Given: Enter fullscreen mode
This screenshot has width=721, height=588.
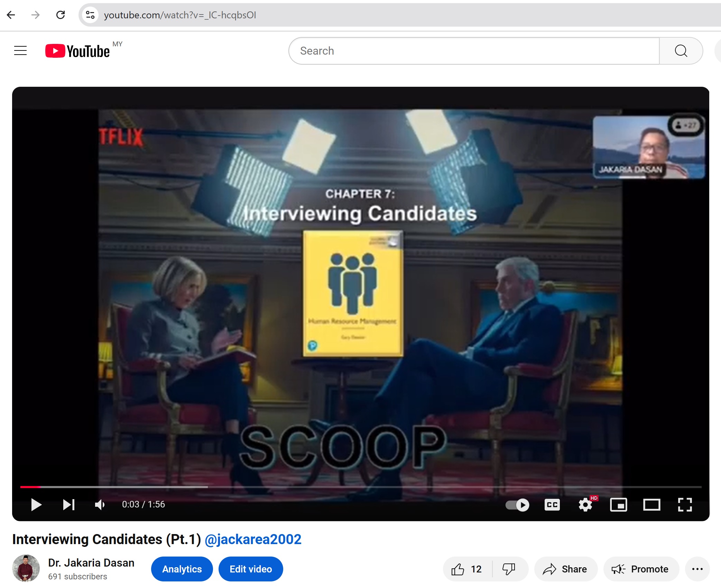Looking at the screenshot, I should pos(685,505).
